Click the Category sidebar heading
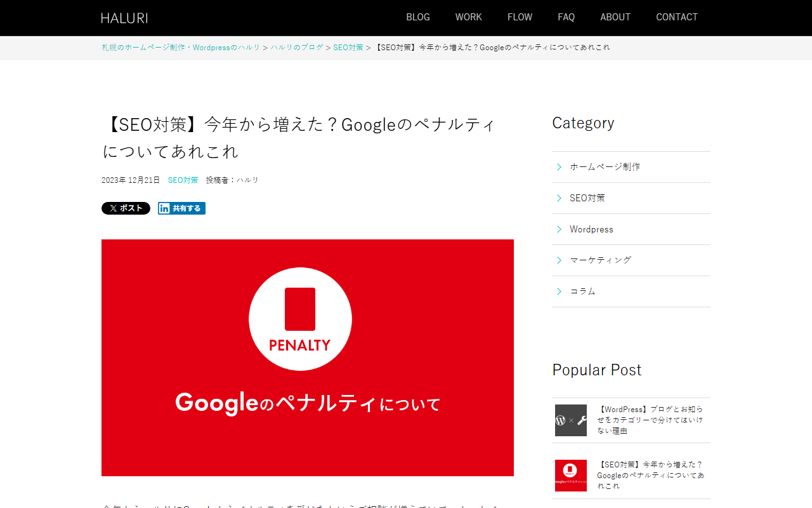Image resolution: width=812 pixels, height=508 pixels. tap(583, 123)
